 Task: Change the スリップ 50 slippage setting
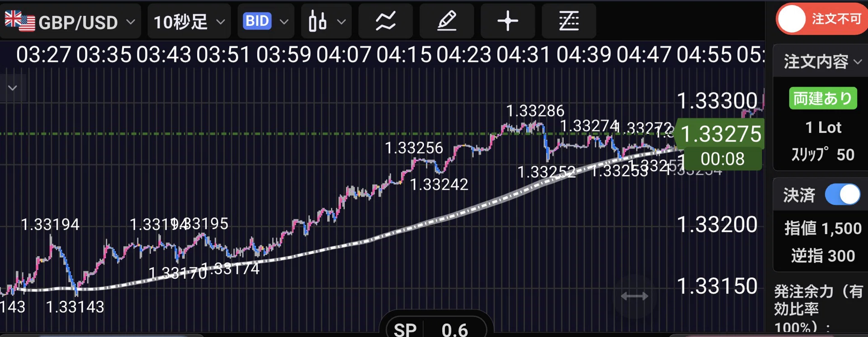tap(823, 154)
